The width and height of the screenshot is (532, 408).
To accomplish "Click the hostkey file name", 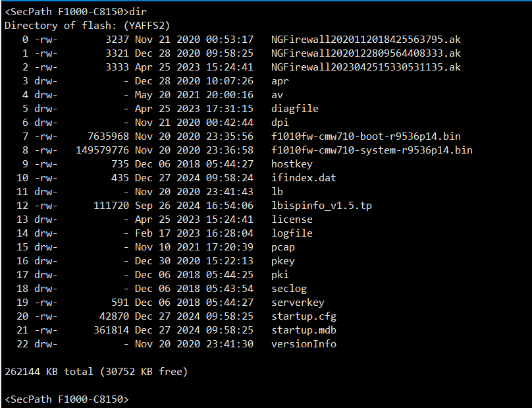I will click(x=292, y=164).
